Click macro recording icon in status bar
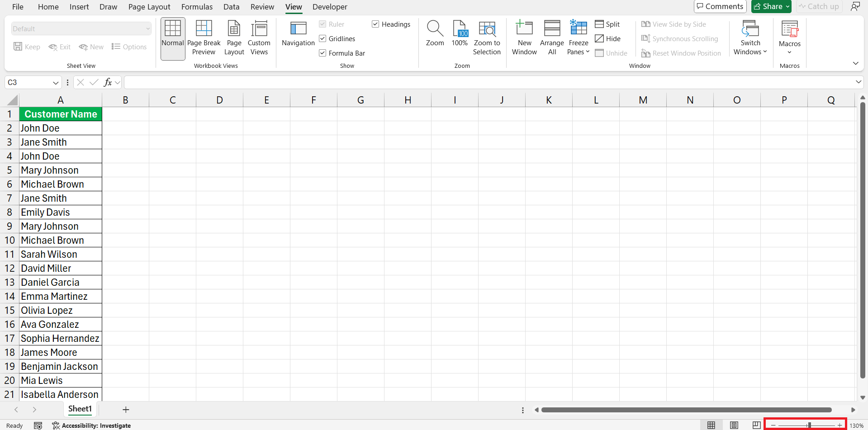Image resolution: width=868 pixels, height=430 pixels. (x=38, y=425)
